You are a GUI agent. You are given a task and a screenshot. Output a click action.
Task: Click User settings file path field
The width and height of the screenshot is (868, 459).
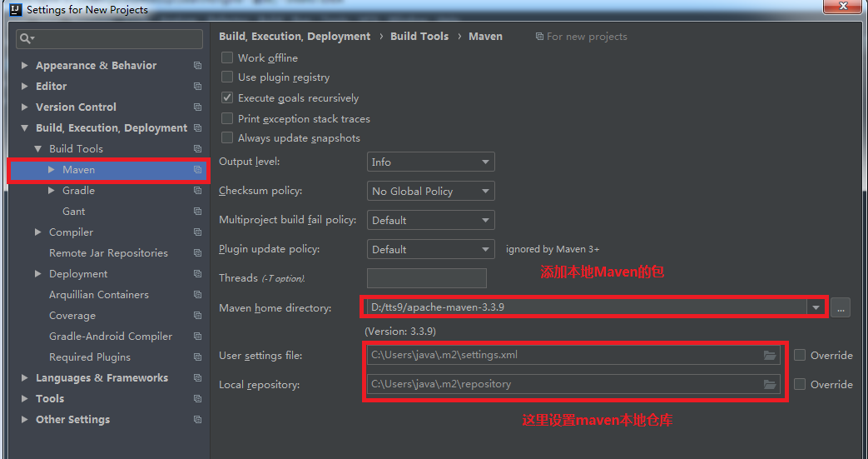coord(573,356)
